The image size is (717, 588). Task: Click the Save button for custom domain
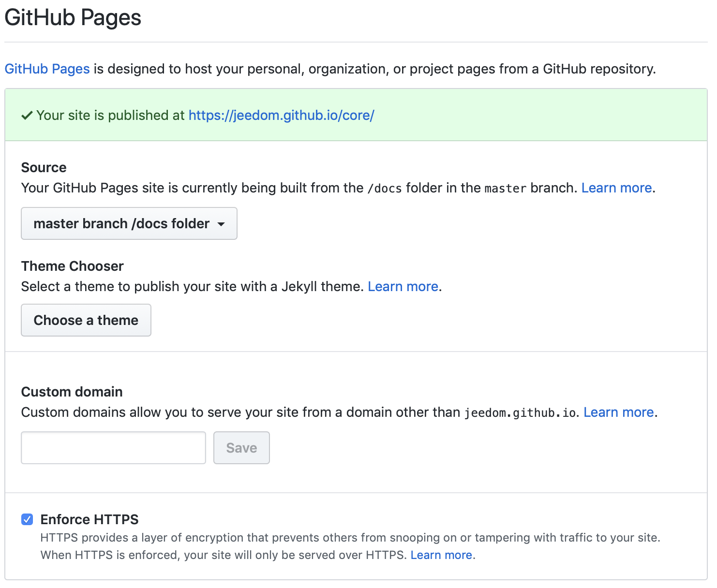coord(241,448)
